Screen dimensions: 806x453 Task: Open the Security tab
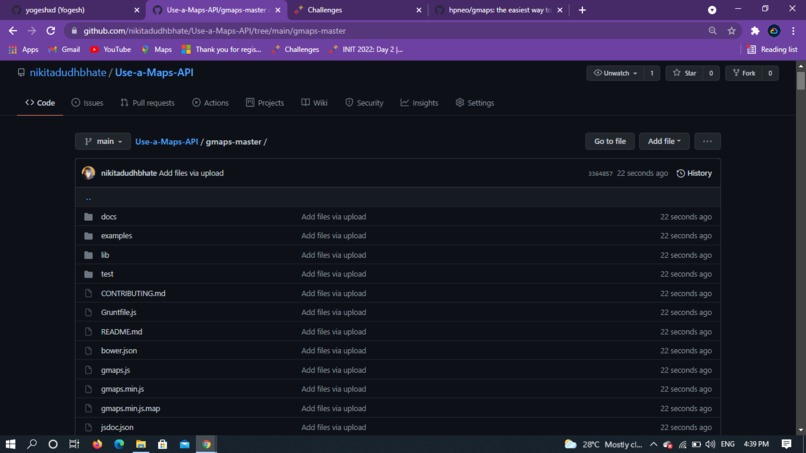point(364,103)
